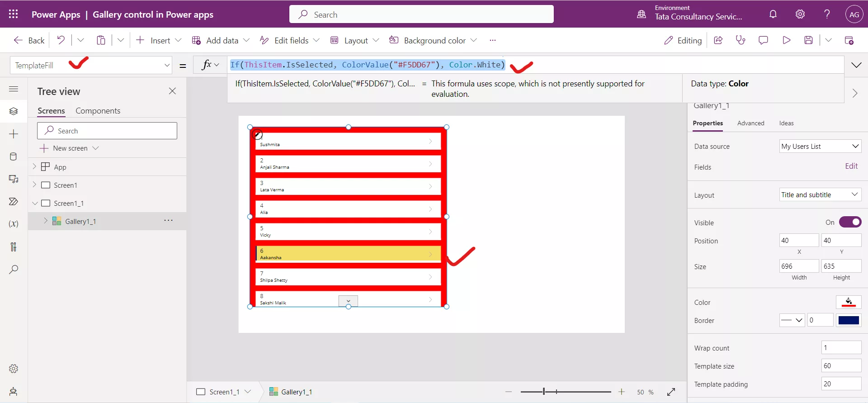
Task: Open the Color fill picker swatch
Action: tap(849, 302)
